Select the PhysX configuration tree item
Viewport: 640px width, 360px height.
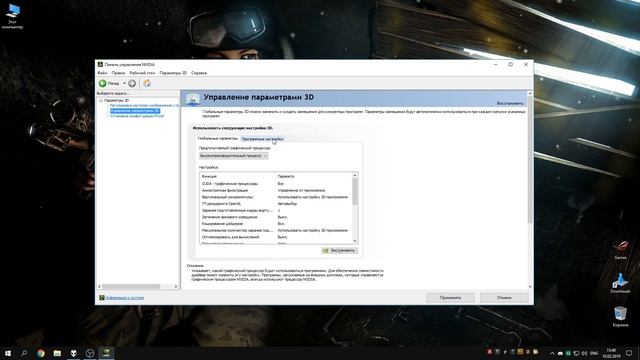[x=137, y=116]
